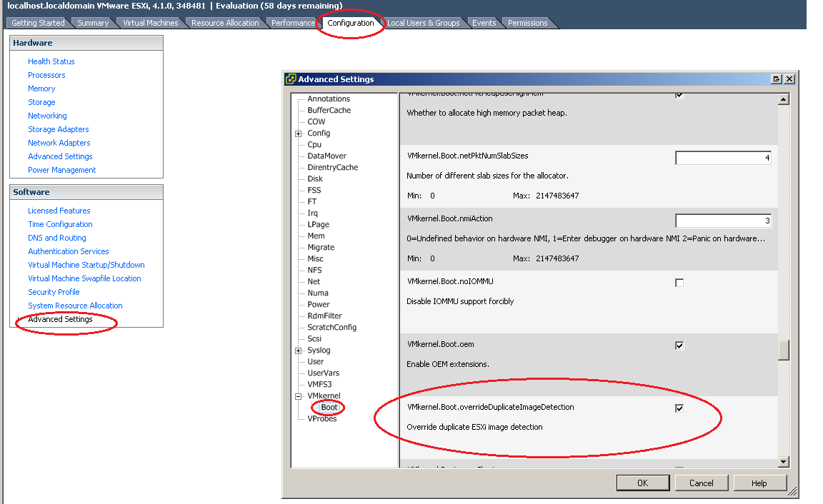Select Net in settings tree
This screenshot has height=504, width=823.
tap(314, 282)
